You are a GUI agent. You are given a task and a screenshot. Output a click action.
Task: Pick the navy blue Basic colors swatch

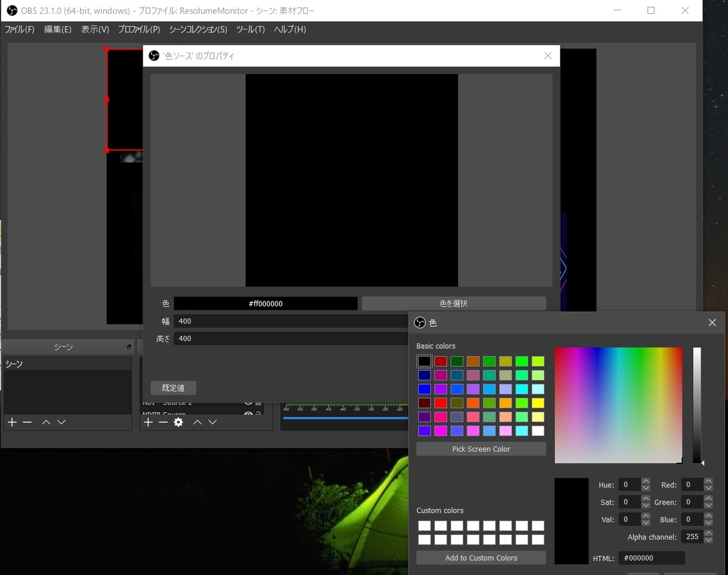coord(424,375)
